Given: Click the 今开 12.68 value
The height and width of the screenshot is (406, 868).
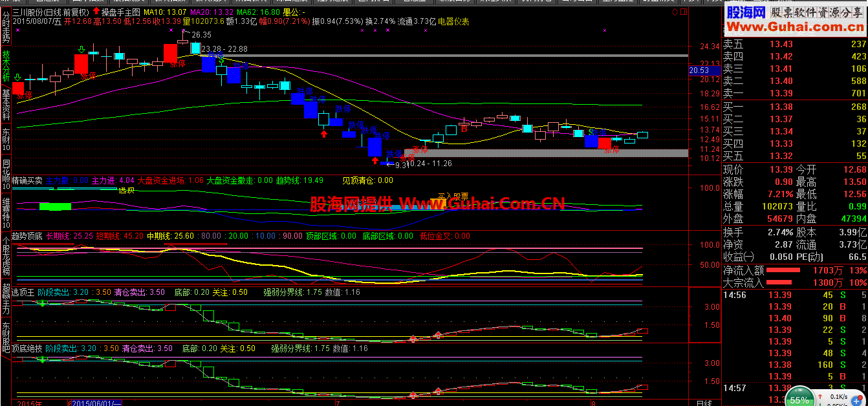Looking at the screenshot, I should tap(854, 169).
